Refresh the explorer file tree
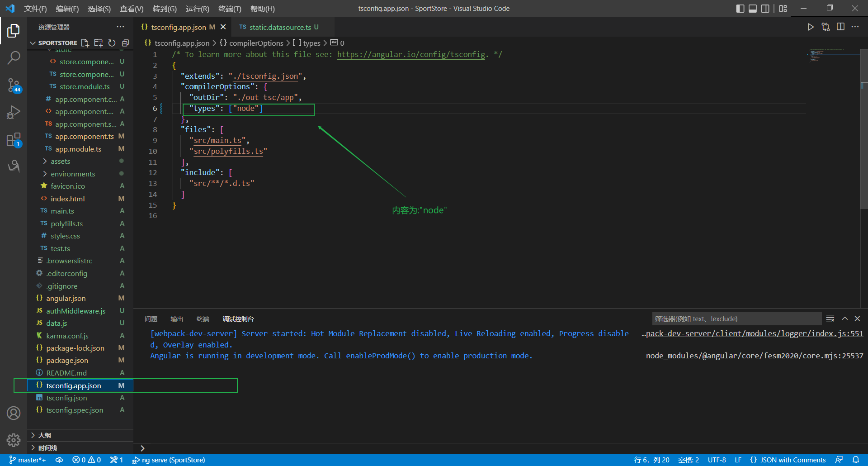 112,43
